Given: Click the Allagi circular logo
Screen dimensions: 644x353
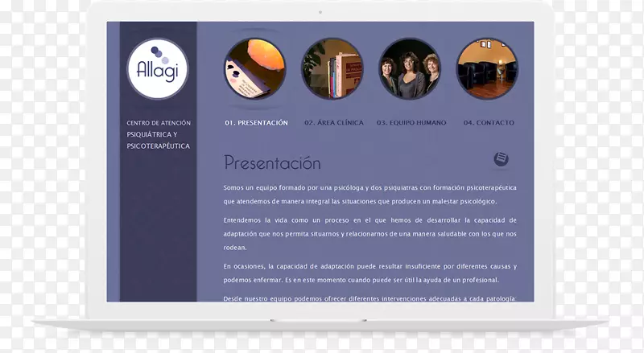Looking at the screenshot, I should (158, 68).
